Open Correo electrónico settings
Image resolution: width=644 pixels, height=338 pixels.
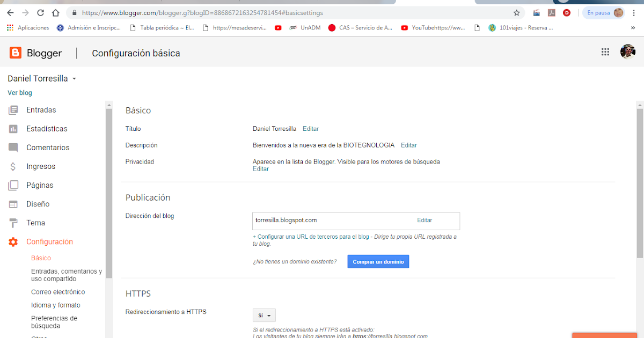point(58,292)
